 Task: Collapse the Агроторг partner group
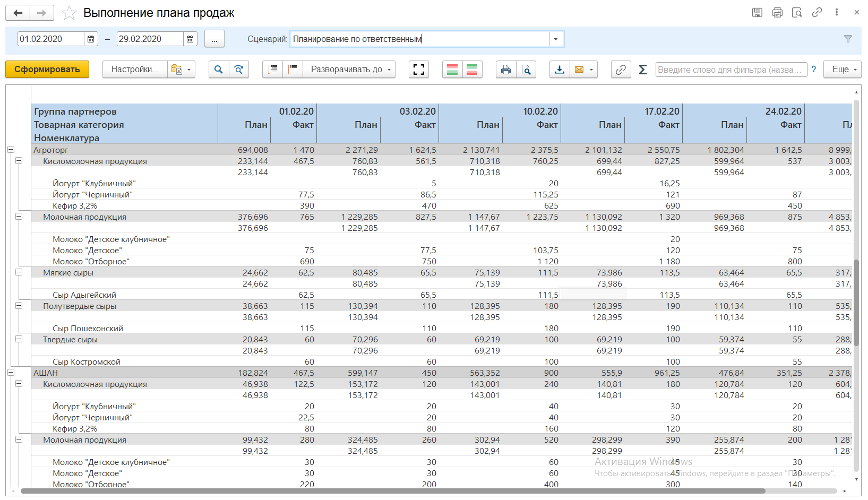tap(11, 150)
